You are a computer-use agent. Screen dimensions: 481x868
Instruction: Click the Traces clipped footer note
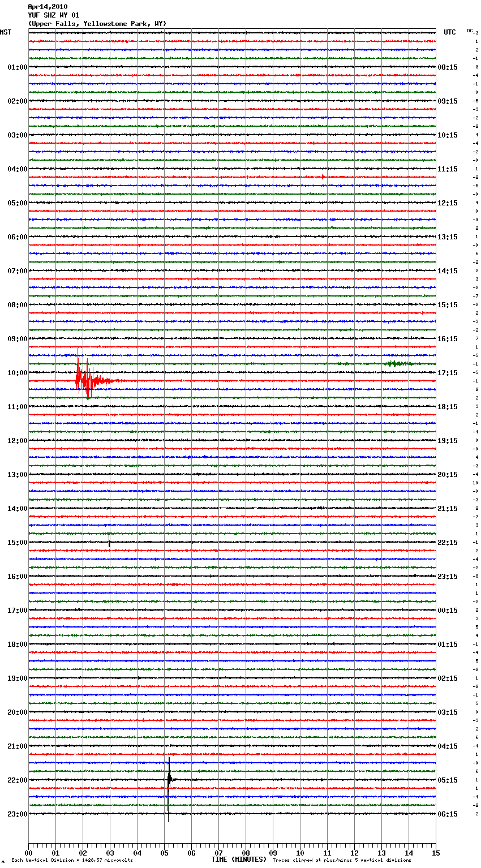pos(342,860)
